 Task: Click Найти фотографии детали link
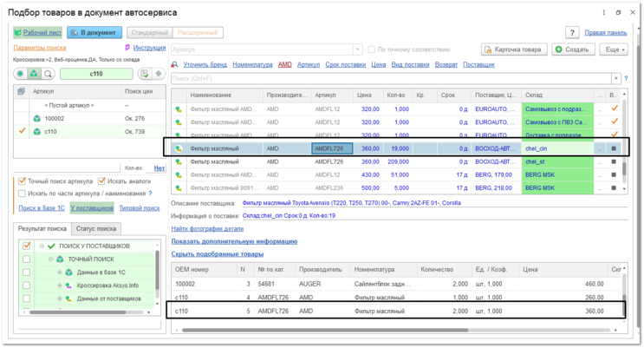coord(207,229)
